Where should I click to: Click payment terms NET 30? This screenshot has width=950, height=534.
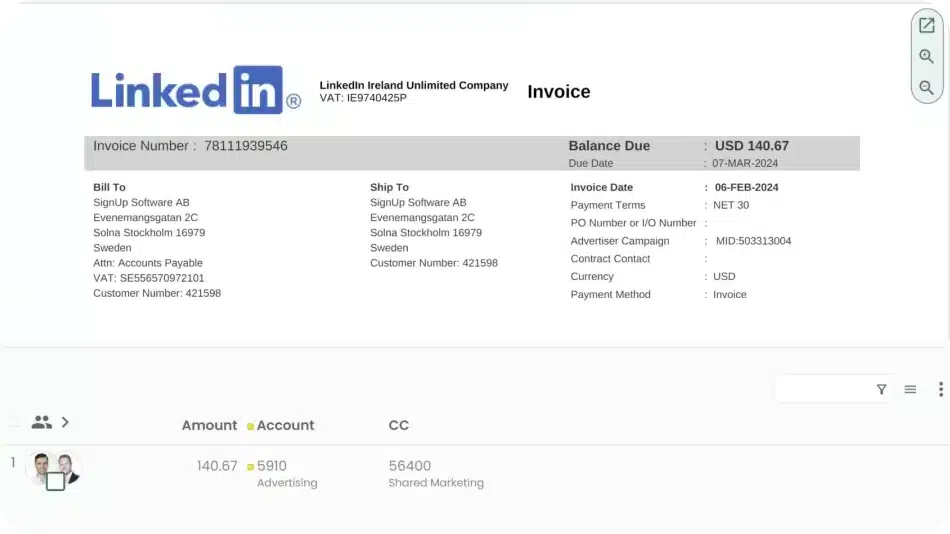(731, 205)
